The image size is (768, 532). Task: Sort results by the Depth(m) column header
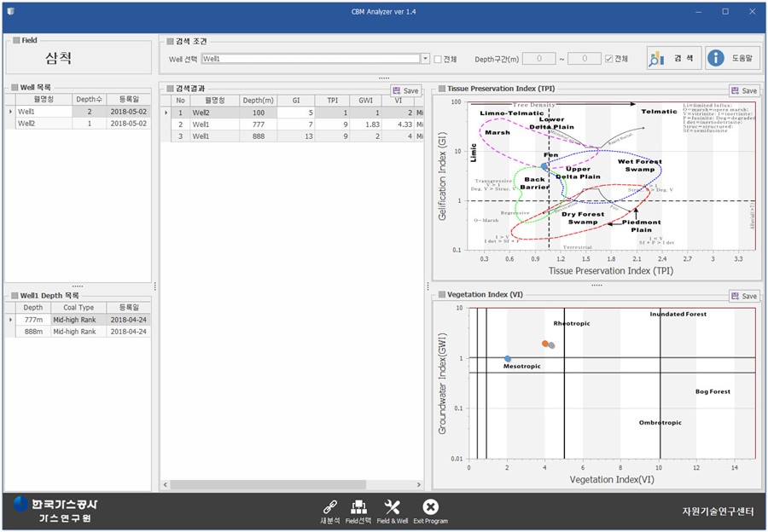coord(258,101)
